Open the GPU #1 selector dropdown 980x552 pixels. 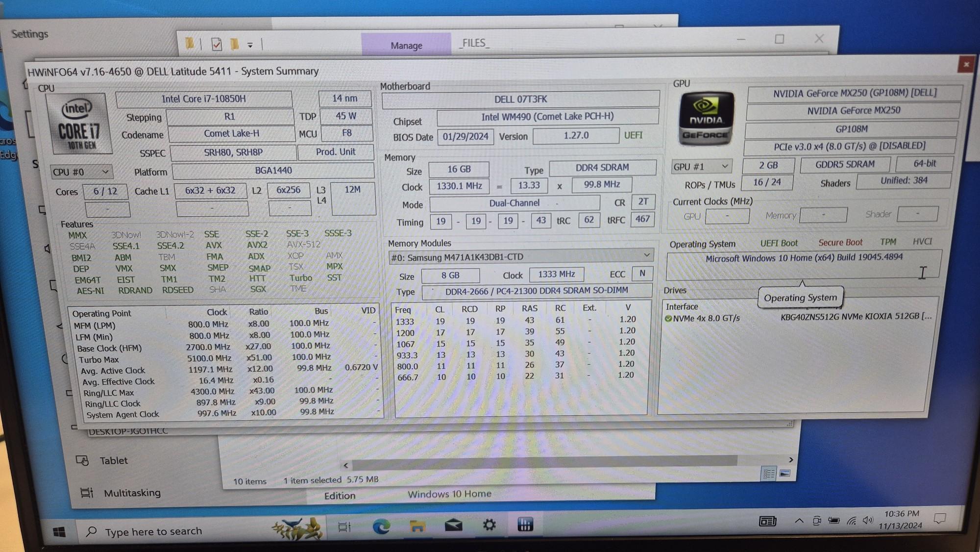tap(702, 167)
